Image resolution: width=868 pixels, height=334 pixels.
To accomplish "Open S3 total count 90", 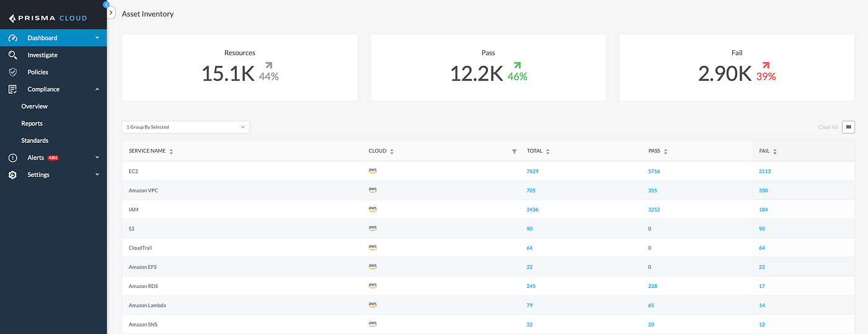I will [x=529, y=228].
